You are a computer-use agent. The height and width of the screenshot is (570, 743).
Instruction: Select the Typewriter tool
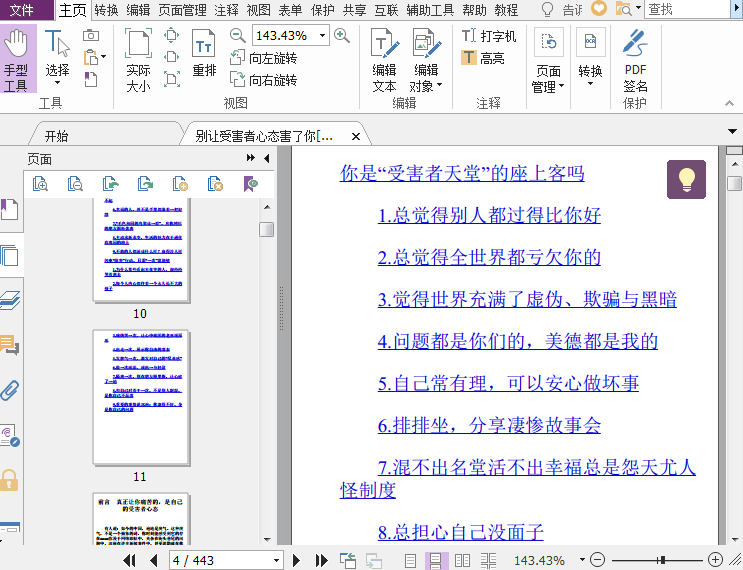(x=489, y=36)
